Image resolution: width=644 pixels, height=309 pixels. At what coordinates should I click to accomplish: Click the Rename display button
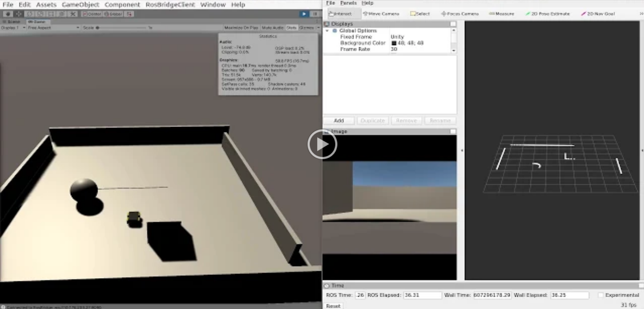[x=440, y=120]
